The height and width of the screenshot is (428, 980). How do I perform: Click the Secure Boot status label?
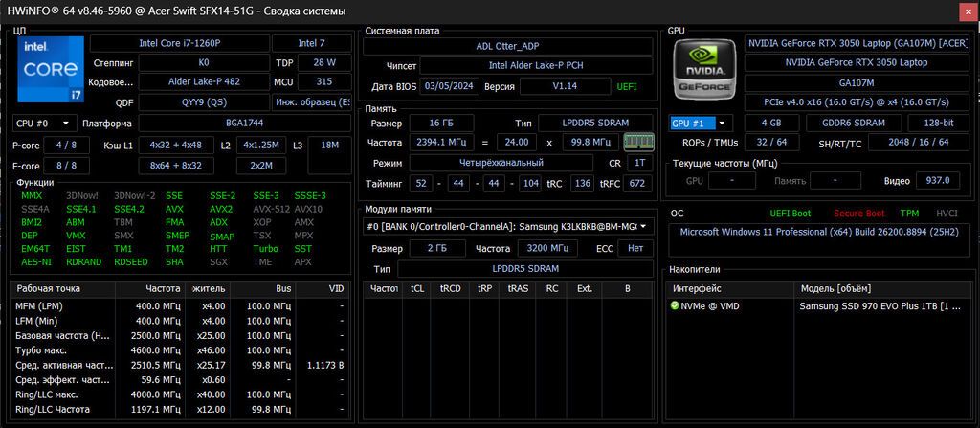coord(858,214)
